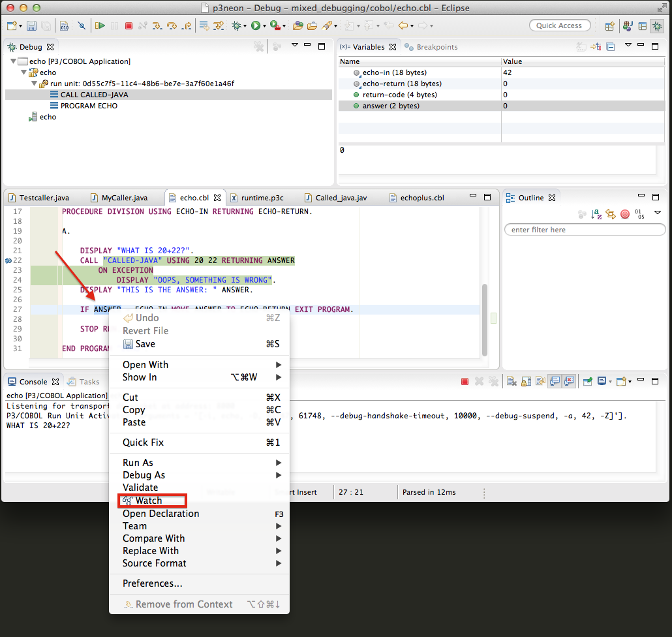Image resolution: width=672 pixels, height=637 pixels.
Task: Collapse the echo [P3/COBOL Application] tree node
Action: point(13,61)
